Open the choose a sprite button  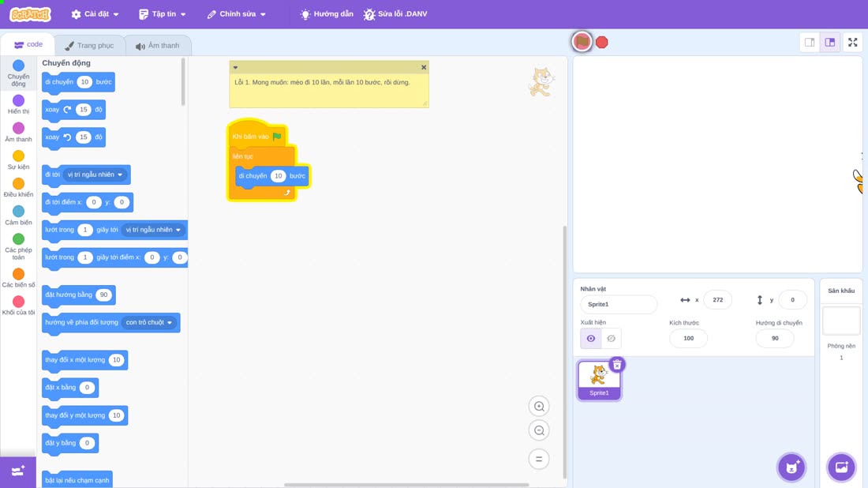pyautogui.click(x=791, y=467)
